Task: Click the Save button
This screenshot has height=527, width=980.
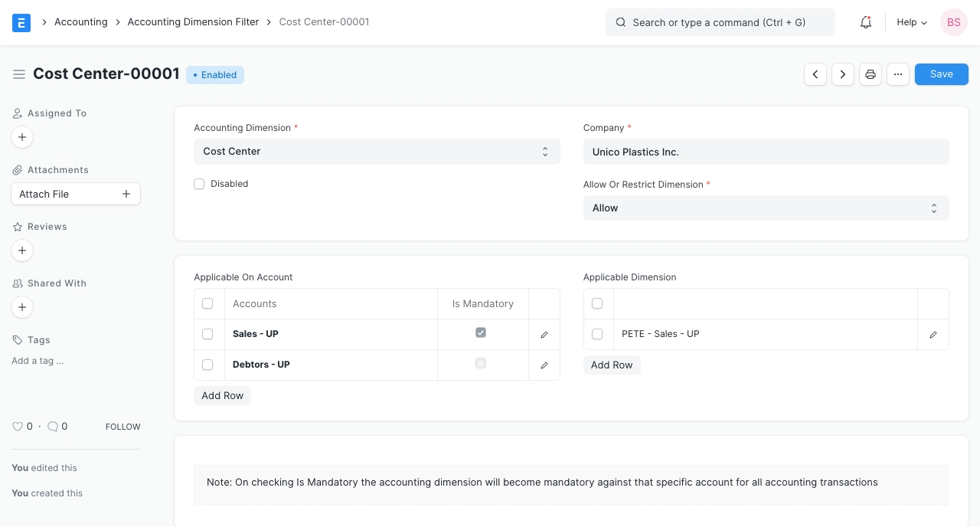Action: (x=941, y=74)
